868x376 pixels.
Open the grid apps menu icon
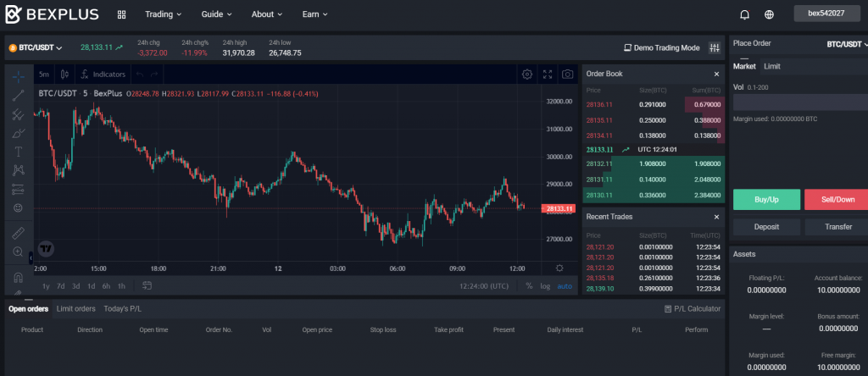(122, 14)
